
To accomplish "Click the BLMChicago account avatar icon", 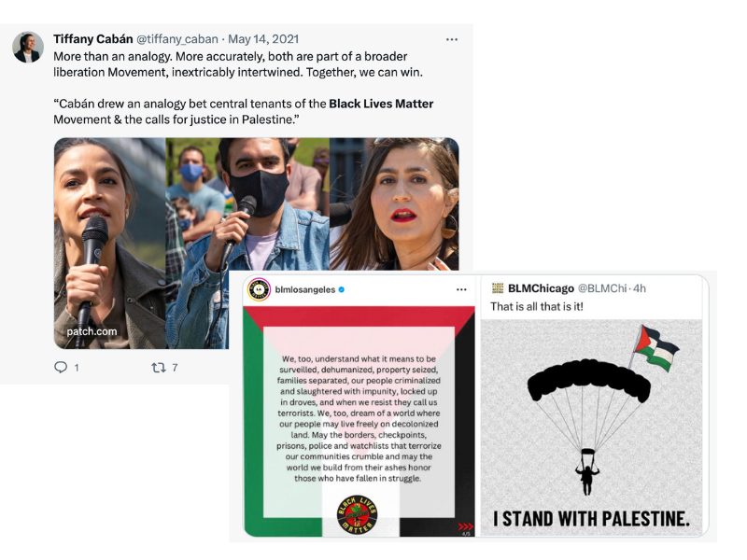I will 497,288.
